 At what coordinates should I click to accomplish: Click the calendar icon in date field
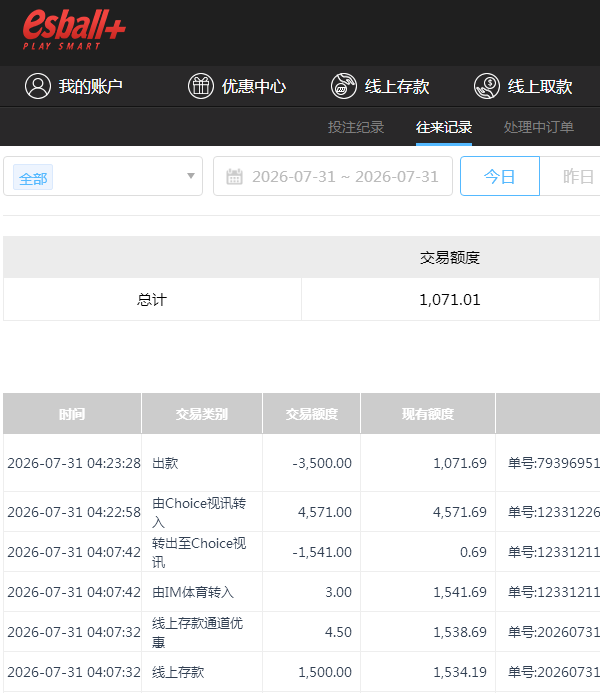pos(234,177)
